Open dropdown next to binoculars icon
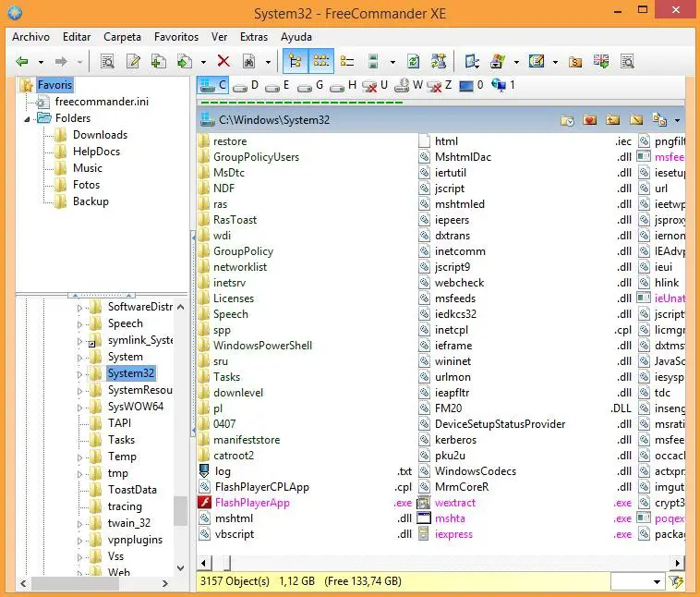 tap(268, 62)
